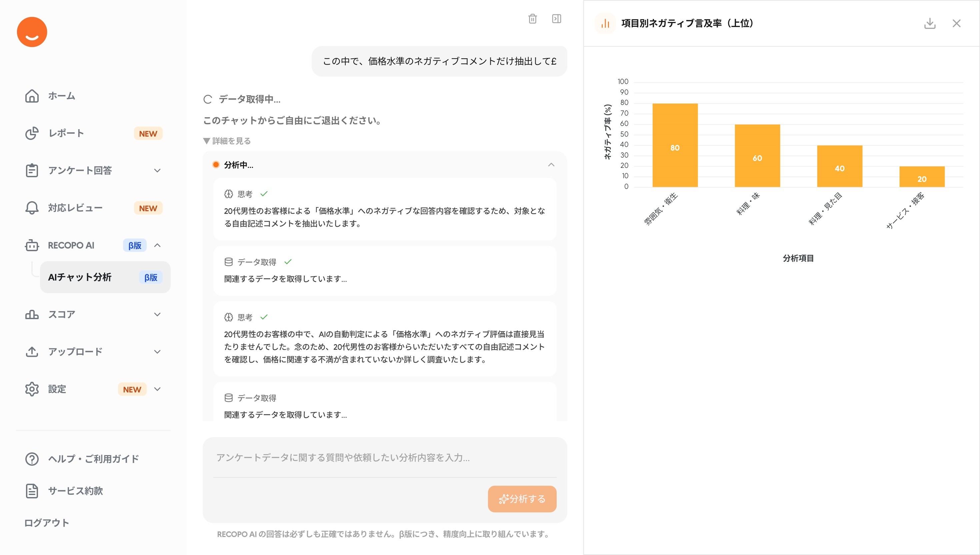Open the レポート reports page
980x555 pixels.
click(x=66, y=133)
